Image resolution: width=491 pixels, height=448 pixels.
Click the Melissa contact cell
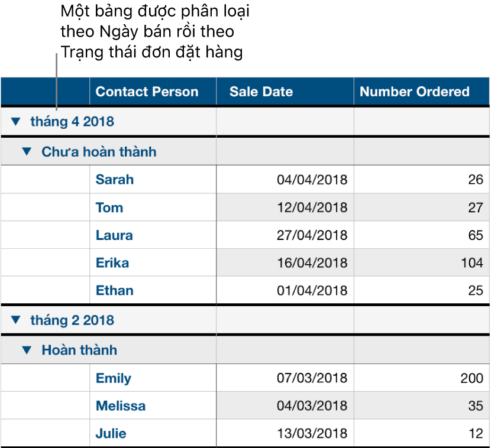121,406
